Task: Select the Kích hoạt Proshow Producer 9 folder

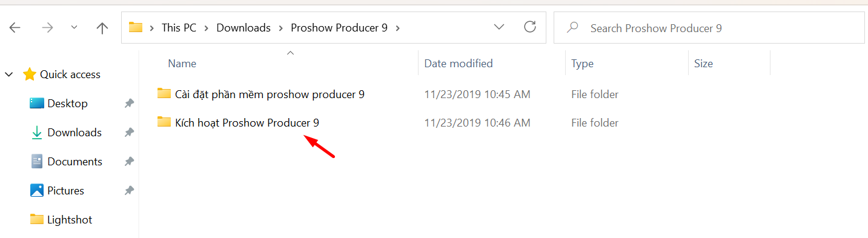Action: pyautogui.click(x=247, y=123)
